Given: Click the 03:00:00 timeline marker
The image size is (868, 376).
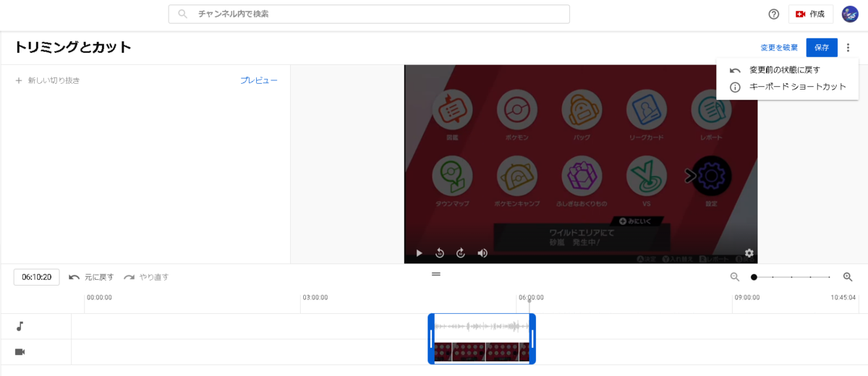Looking at the screenshot, I should (315, 297).
